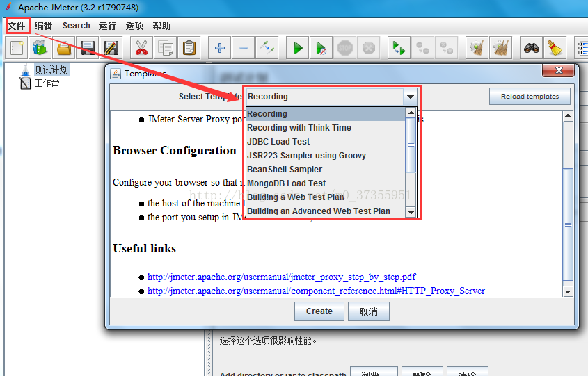
Task: Select the 测试计划 tree node
Action: coord(51,70)
